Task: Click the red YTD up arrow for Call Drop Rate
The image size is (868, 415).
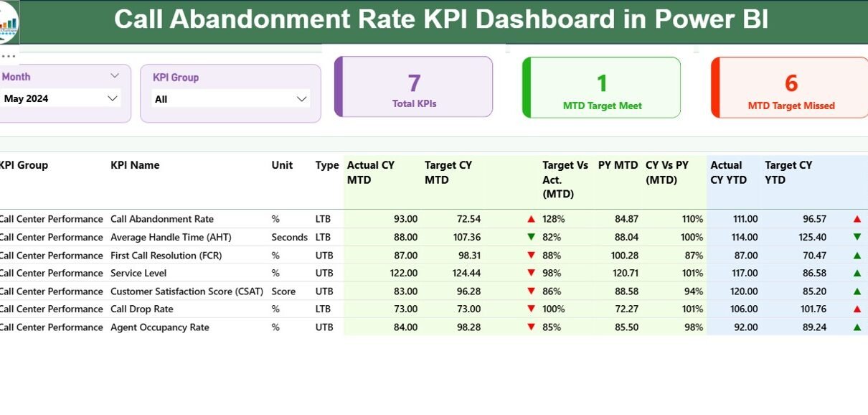Action: (x=857, y=309)
